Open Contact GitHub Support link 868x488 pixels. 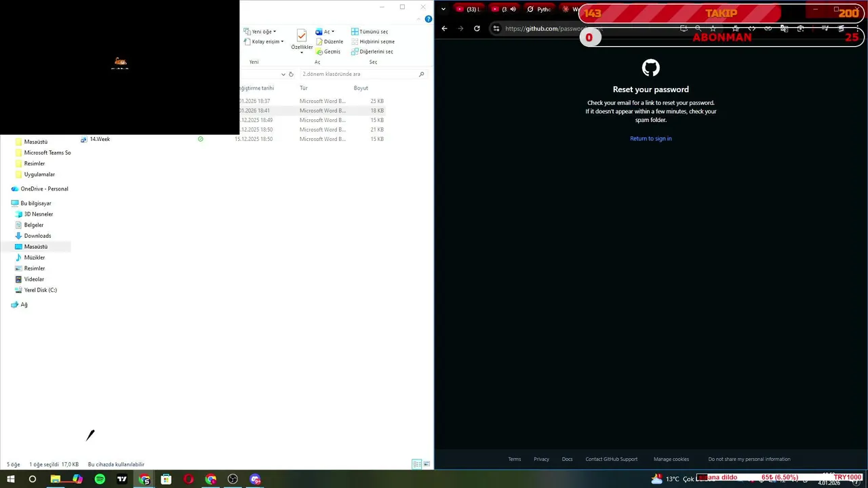[612, 459]
